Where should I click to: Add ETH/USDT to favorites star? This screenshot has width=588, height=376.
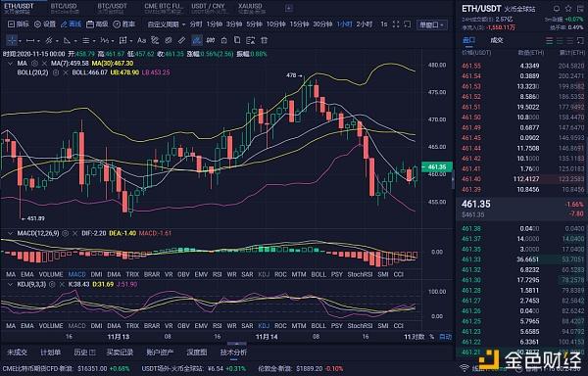pyautogui.click(x=568, y=8)
